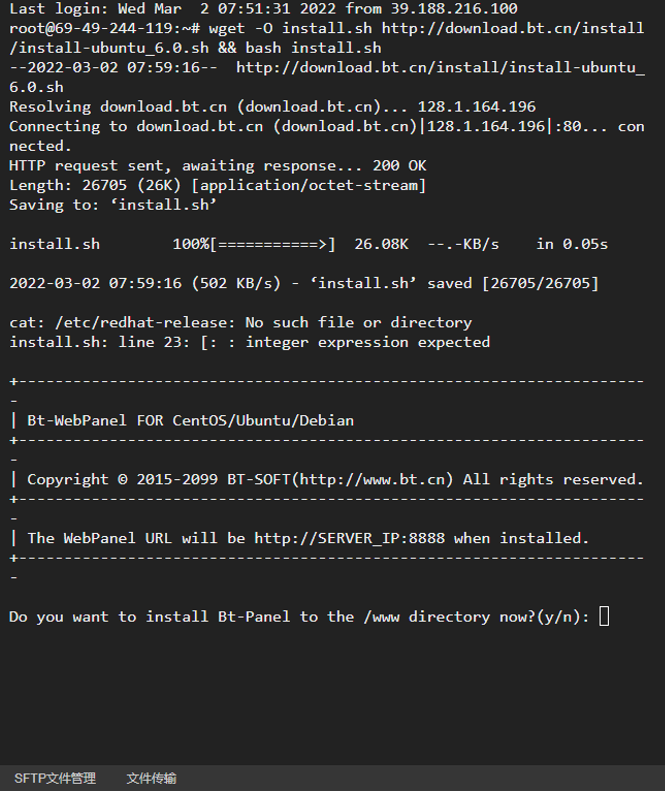Click the 'saved [26705/26705]' text
The image size is (665, 803).
[513, 283]
